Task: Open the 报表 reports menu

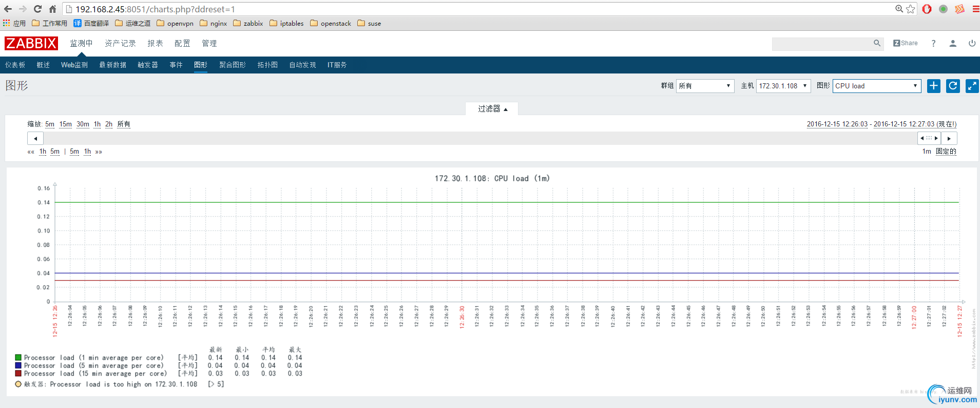Action: tap(155, 43)
